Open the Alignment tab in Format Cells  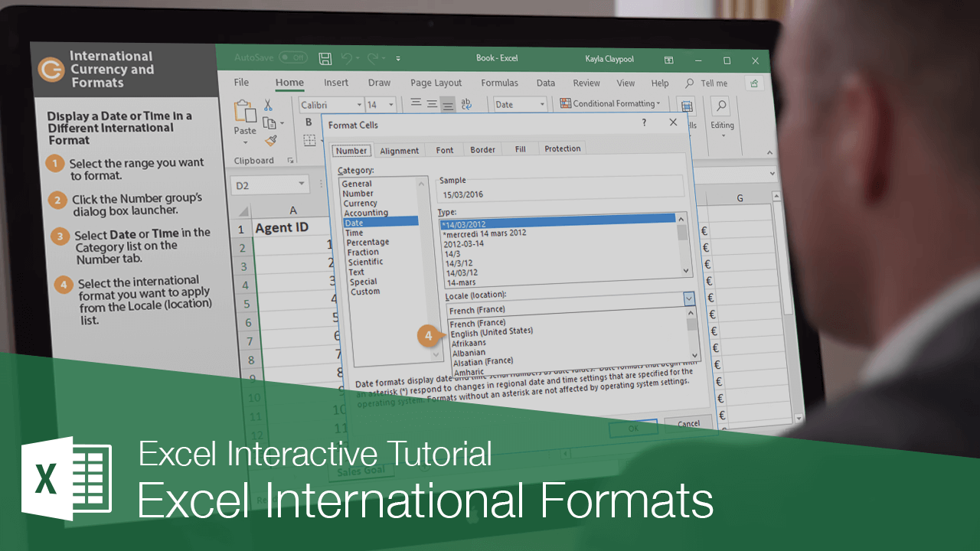point(399,151)
